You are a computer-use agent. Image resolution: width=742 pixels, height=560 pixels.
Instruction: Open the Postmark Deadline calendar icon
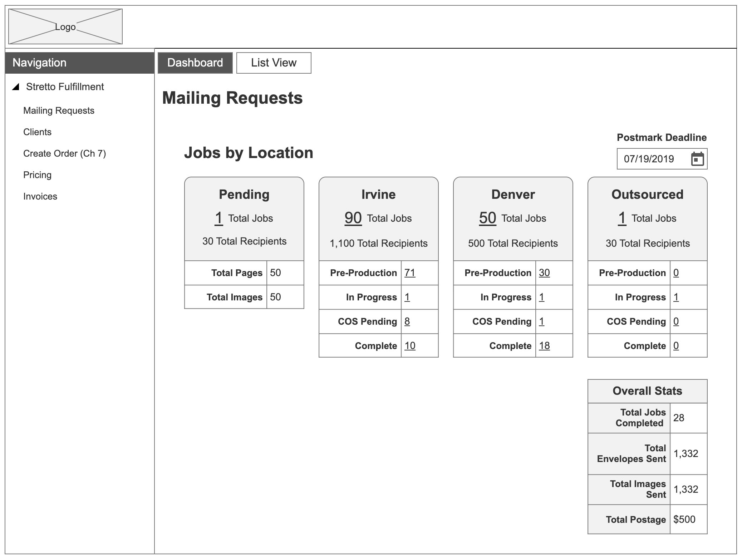pyautogui.click(x=697, y=159)
